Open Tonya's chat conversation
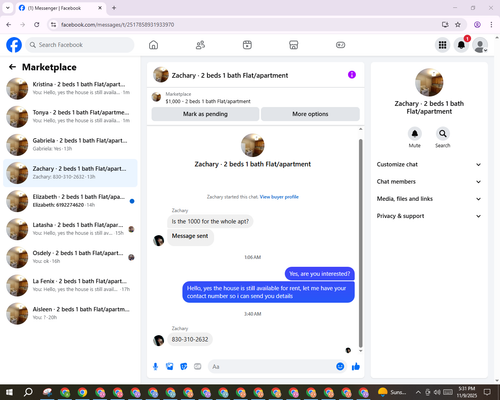The image size is (500, 400). click(70, 117)
